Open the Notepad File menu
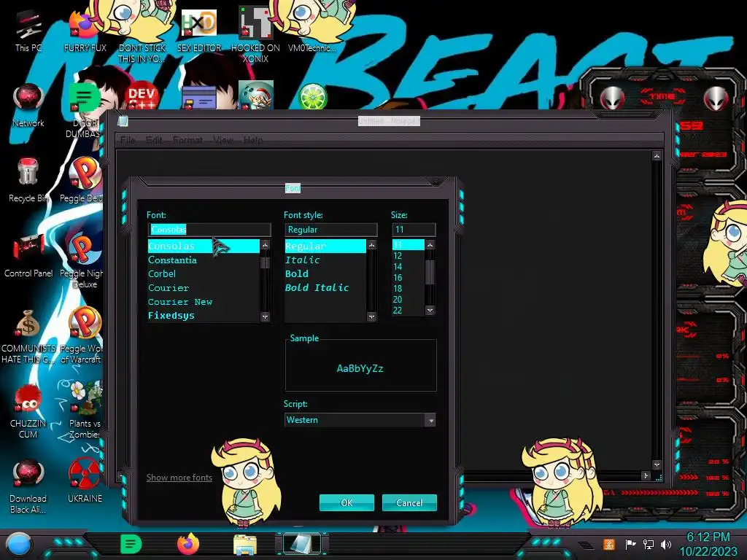Viewport: 747px width, 560px height. (x=128, y=140)
